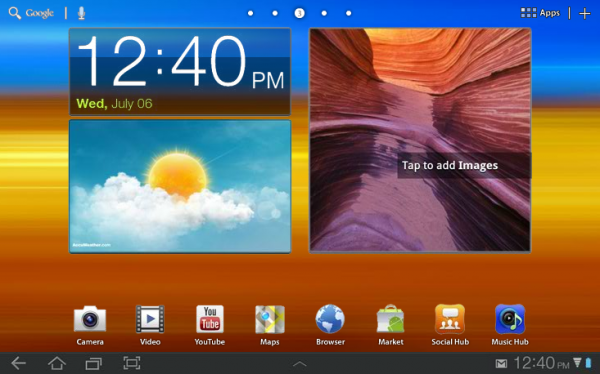
Task: Expand the mini apps tray arrow
Action: pyautogui.click(x=300, y=364)
